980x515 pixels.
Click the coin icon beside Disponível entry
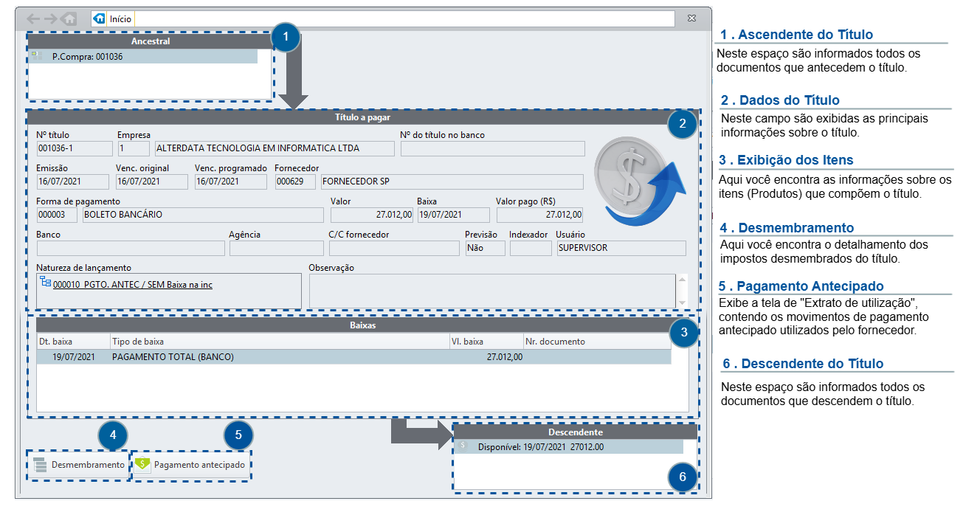463,446
